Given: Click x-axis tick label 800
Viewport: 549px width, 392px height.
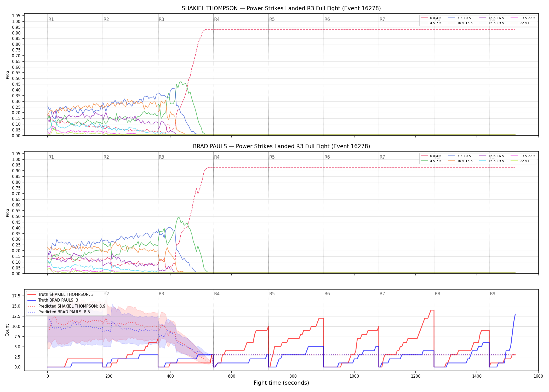Looking at the screenshot, I should click(x=293, y=376).
